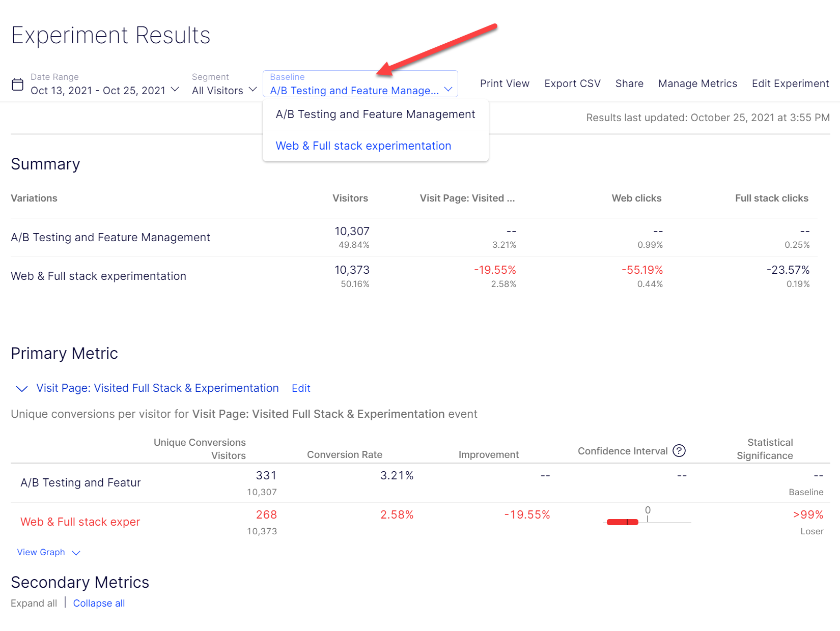The image size is (840, 631).
Task: Choose A/B Testing and Feature Management baseline option
Action: (375, 114)
